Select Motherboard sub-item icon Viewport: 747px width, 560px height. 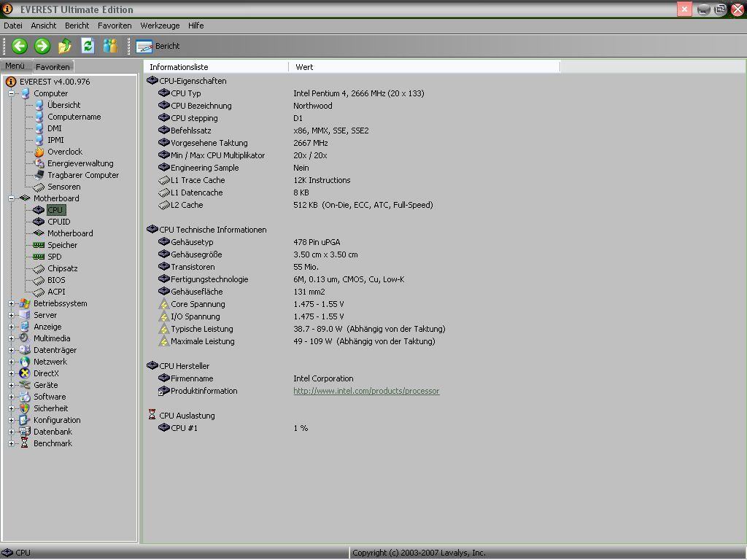39,233
